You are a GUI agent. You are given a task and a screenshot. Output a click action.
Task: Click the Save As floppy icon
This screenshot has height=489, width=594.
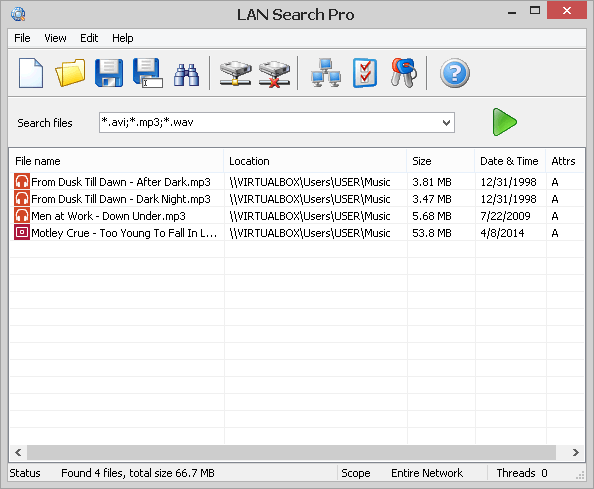pos(148,73)
